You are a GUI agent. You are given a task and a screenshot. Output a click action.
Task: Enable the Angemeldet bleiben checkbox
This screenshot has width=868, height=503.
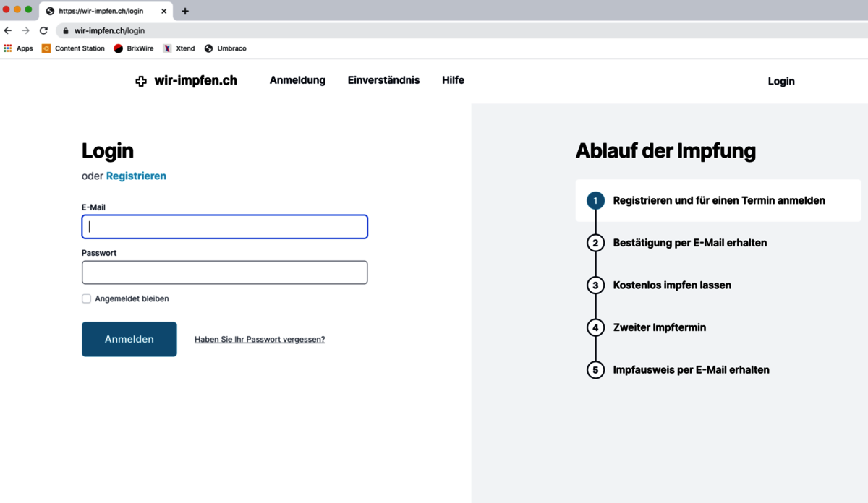87,298
